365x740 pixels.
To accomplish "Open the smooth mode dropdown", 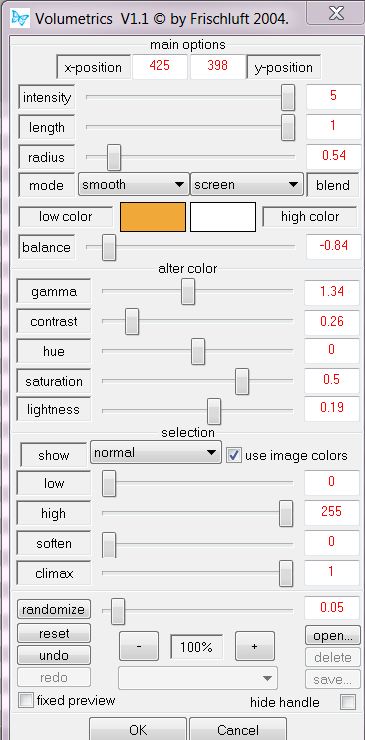I will tap(134, 185).
